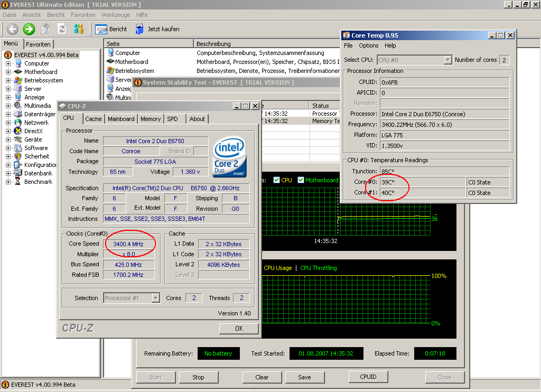Click the OK button in CPU-Z

239,329
